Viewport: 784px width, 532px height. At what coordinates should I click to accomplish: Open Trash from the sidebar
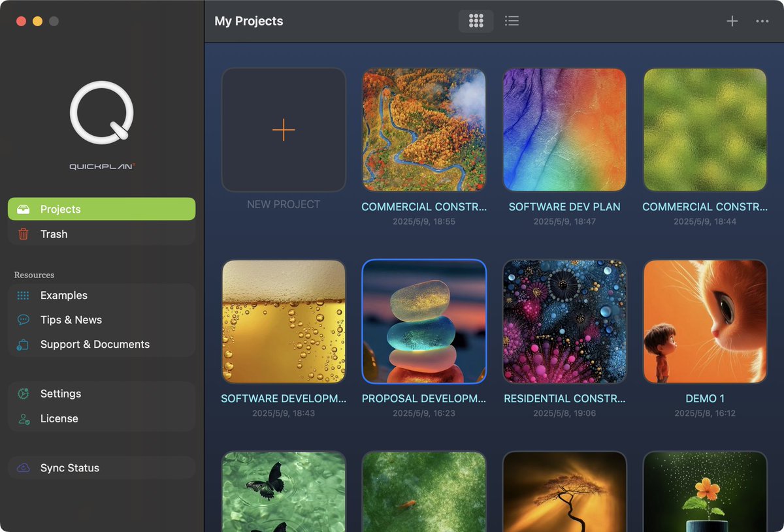tap(102, 234)
